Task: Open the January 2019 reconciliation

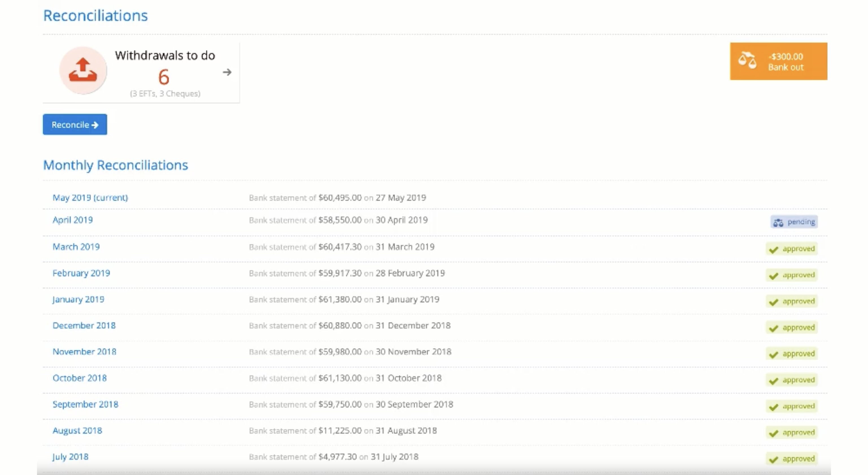Action: (x=78, y=299)
